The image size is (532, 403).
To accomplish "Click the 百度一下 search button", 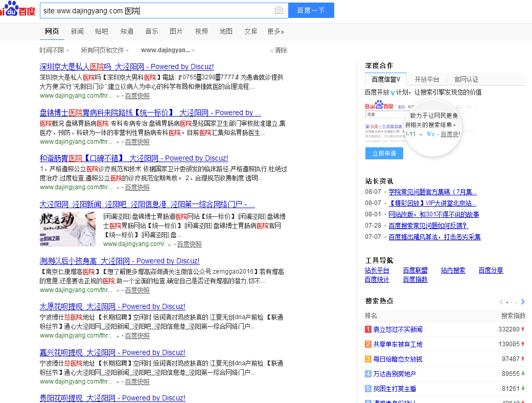I will coord(311,10).
